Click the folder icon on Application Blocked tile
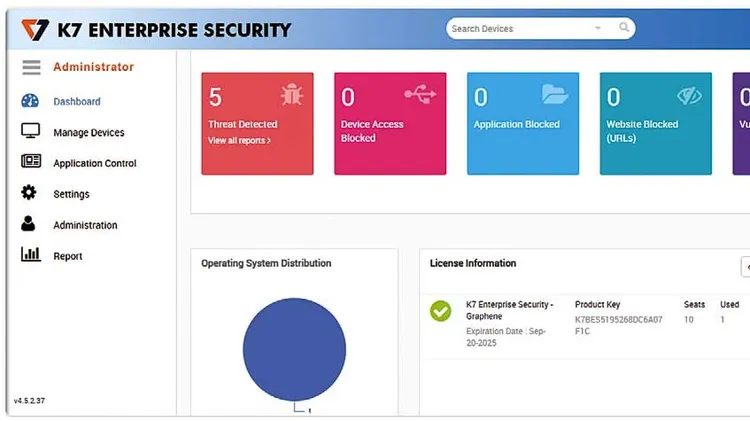This screenshot has height=421, width=750. click(554, 95)
